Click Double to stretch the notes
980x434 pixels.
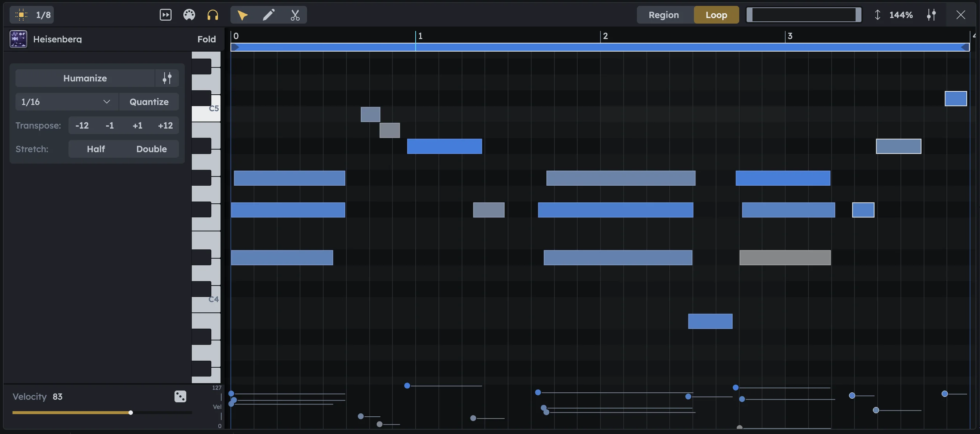coord(151,148)
